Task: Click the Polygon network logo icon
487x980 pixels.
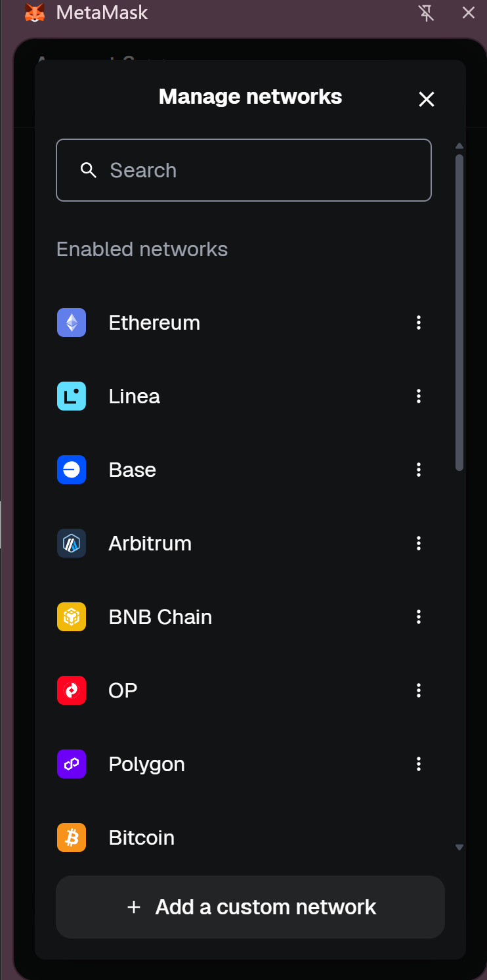Action: point(72,764)
